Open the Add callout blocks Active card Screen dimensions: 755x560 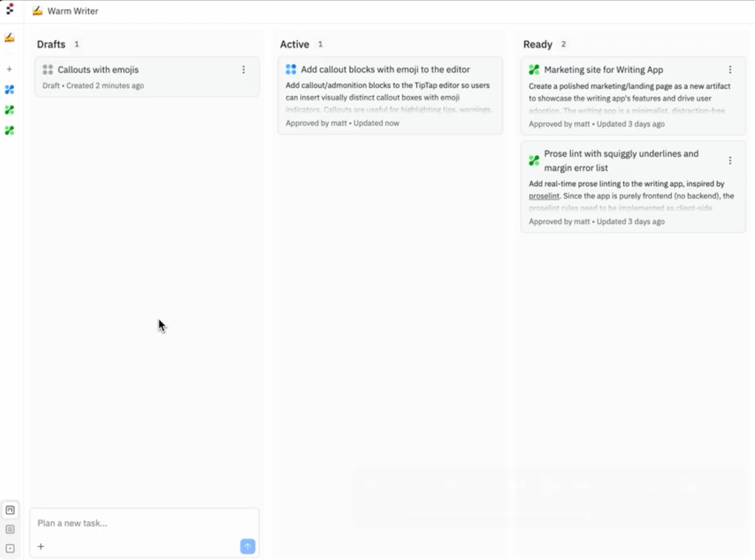click(385, 70)
